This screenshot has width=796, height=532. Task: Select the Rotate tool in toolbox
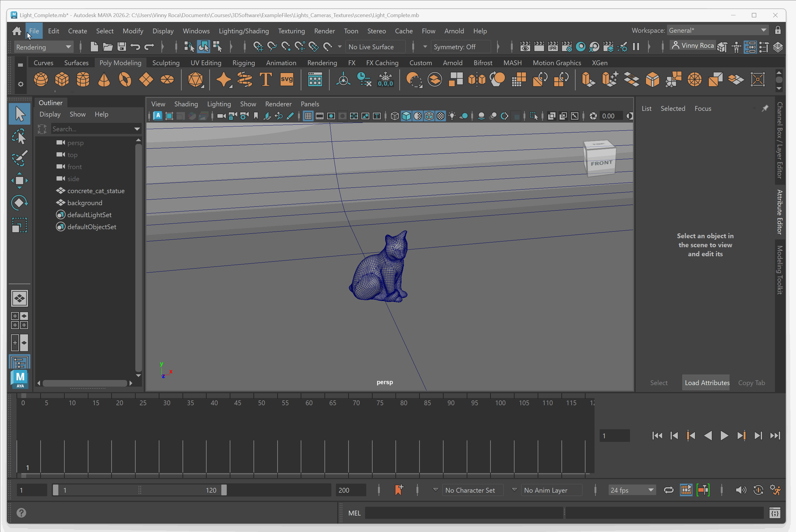pyautogui.click(x=19, y=203)
